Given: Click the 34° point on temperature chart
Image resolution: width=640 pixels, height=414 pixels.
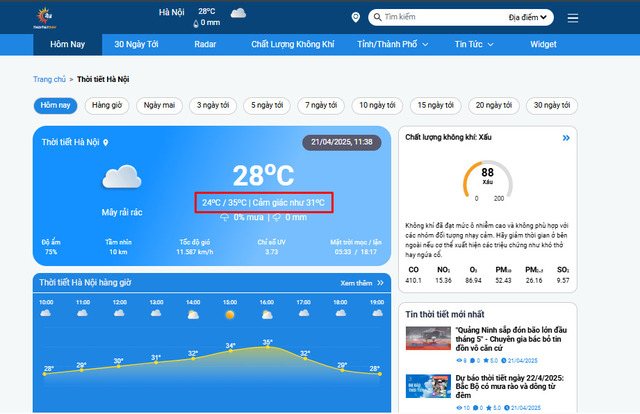Looking at the screenshot, I should pyautogui.click(x=231, y=350).
